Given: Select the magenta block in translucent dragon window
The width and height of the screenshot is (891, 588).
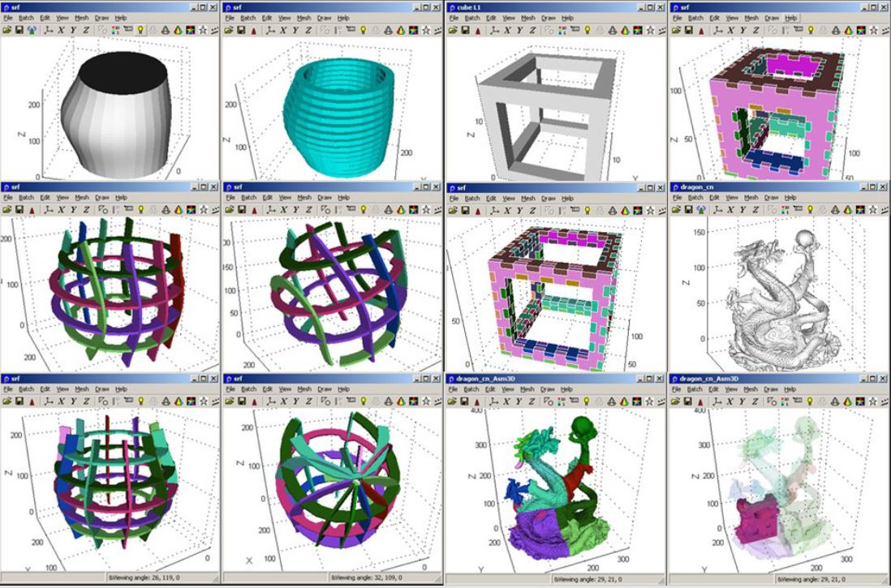Looking at the screenshot, I should pyautogui.click(x=757, y=518).
